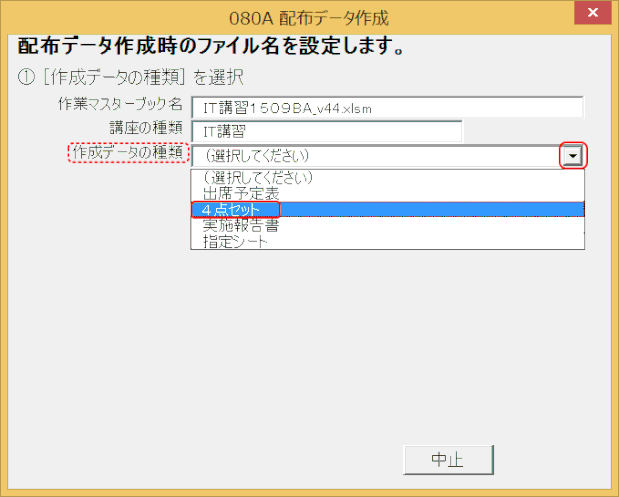619x497 pixels.
Task: Click the 作業マスターブック名 label
Action: pyautogui.click(x=120, y=104)
